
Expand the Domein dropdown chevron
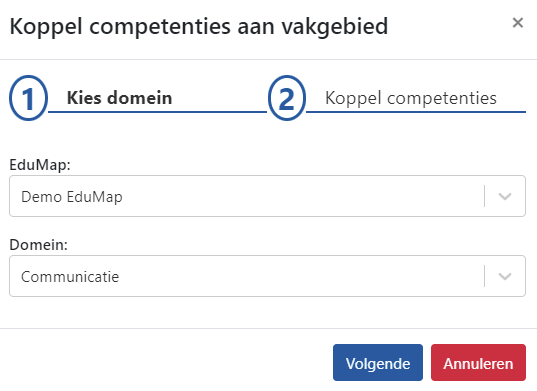tap(505, 276)
